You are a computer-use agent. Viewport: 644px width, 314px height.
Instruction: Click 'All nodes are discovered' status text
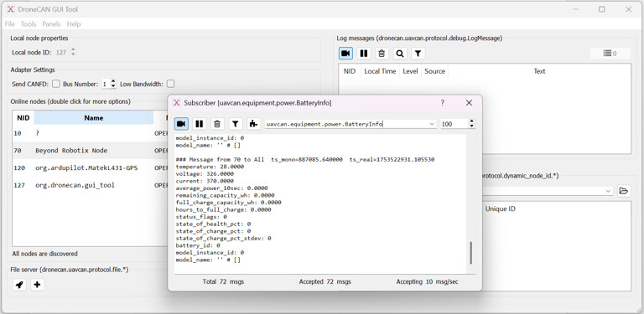click(x=44, y=254)
